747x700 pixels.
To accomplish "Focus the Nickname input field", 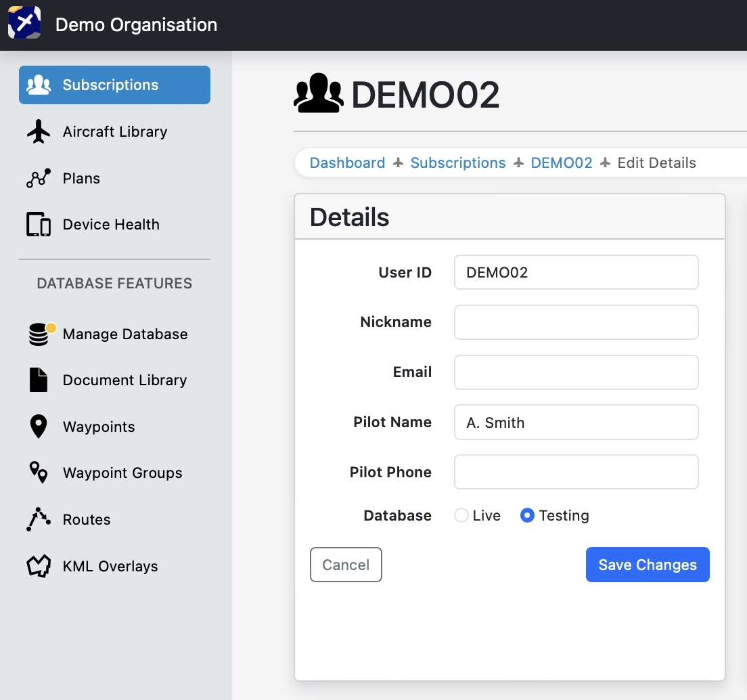I will pos(576,322).
